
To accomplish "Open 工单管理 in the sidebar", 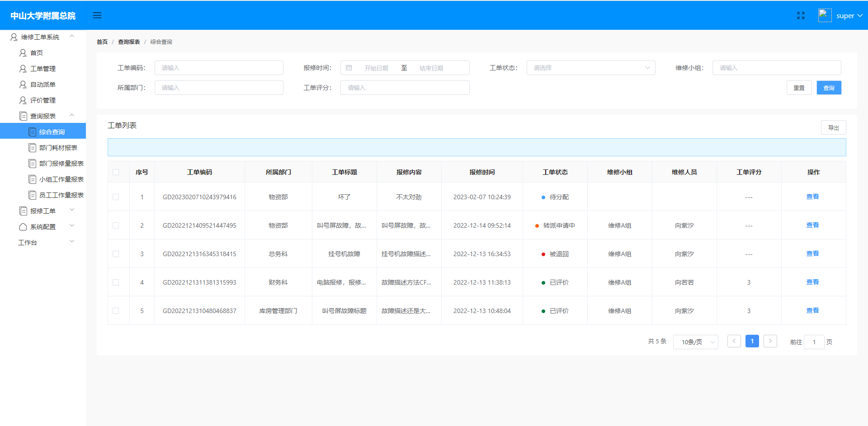I will click(x=43, y=69).
